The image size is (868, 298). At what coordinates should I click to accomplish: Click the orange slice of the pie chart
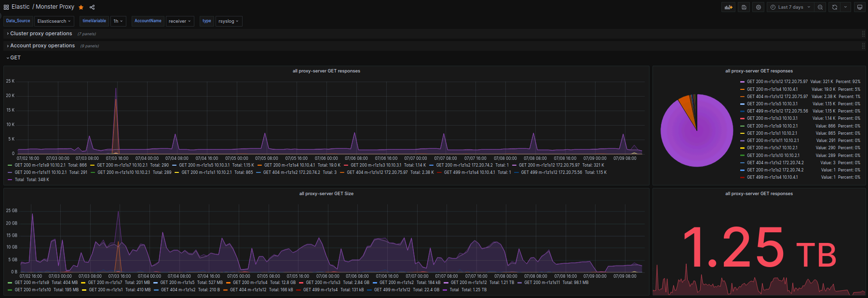click(687, 107)
